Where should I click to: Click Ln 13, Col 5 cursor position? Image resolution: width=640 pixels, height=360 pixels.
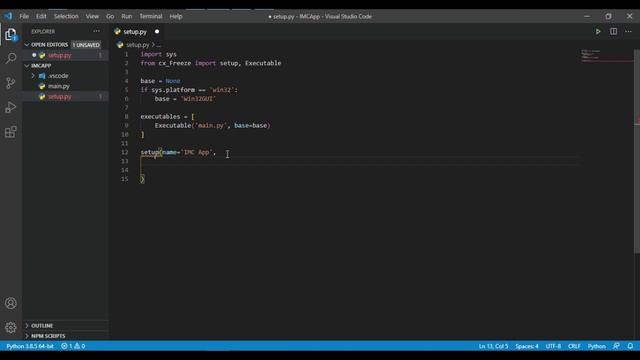pos(493,346)
